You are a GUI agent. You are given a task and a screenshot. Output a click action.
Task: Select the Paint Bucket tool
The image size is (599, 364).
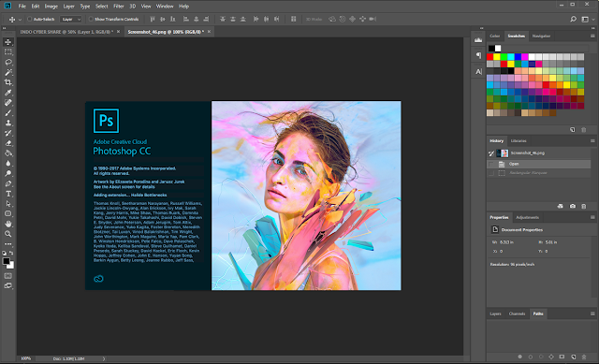(8, 153)
